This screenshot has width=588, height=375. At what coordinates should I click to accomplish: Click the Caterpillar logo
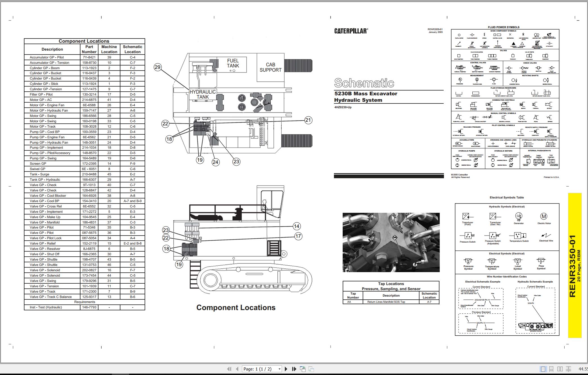(351, 31)
